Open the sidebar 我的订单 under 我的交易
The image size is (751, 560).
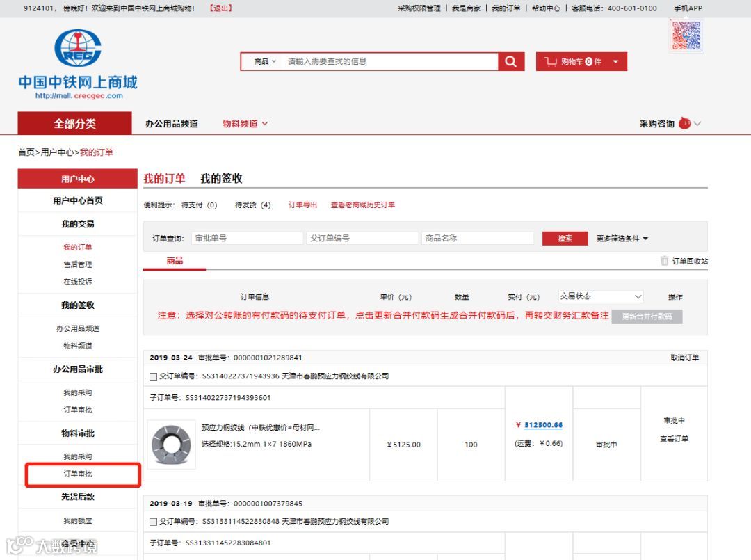(78, 247)
